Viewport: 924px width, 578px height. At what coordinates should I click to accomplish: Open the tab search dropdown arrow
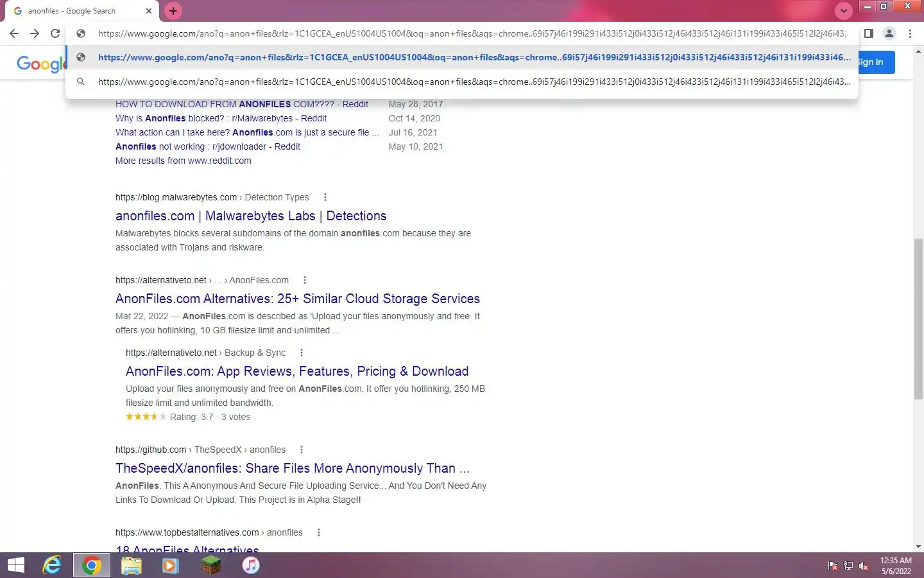pyautogui.click(x=843, y=11)
